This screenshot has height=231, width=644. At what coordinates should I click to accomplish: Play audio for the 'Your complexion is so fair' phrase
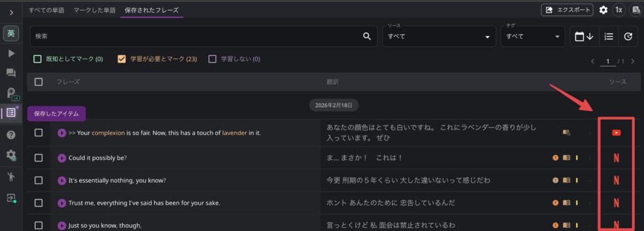tap(62, 132)
